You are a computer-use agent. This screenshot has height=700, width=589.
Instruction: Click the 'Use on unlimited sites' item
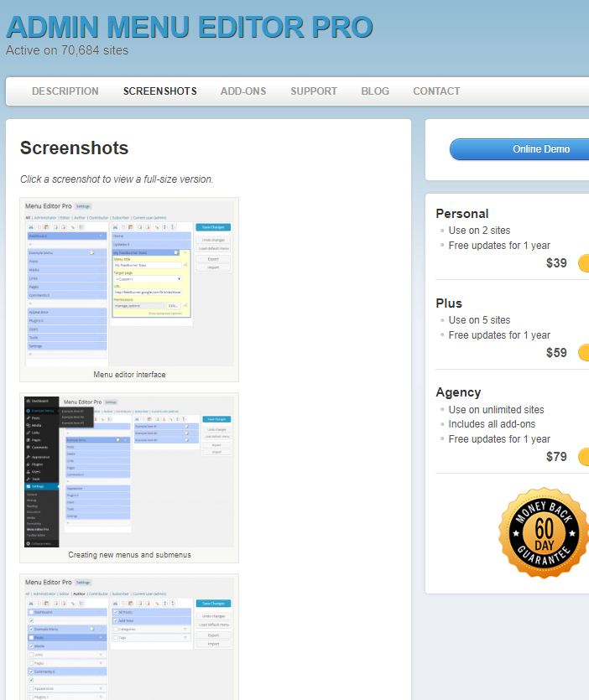click(496, 410)
